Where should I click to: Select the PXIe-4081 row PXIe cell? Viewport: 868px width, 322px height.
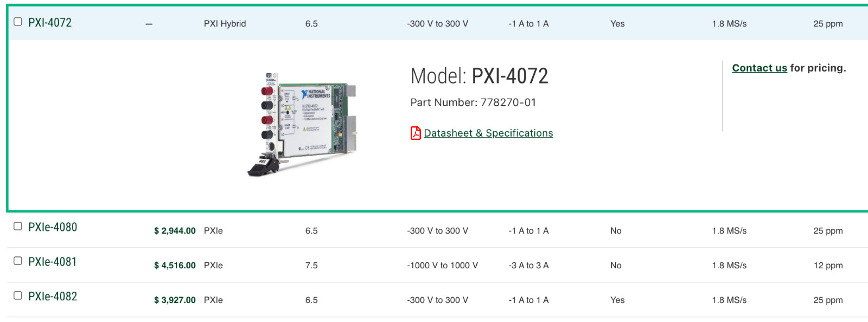[213, 266]
